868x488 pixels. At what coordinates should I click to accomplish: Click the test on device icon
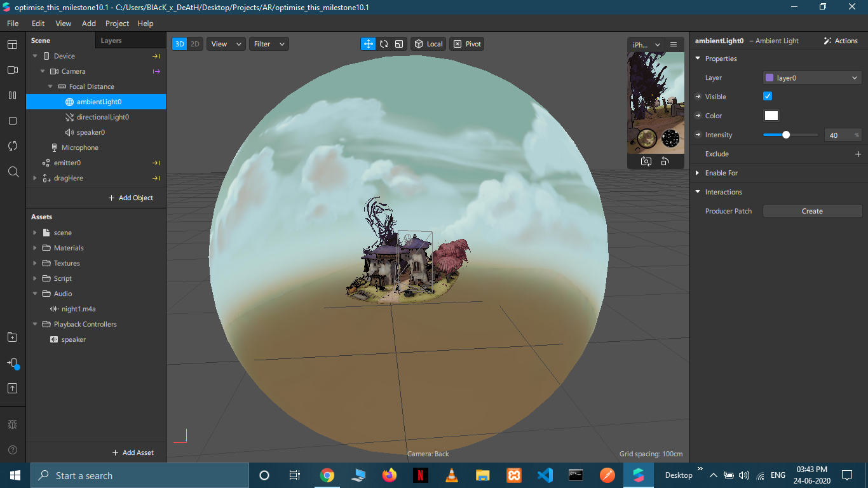click(13, 363)
